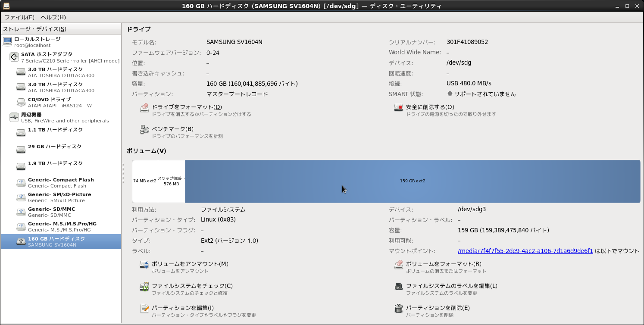Click the ファイルシステムのラベルを編集 icon
The width and height of the screenshot is (644, 325).
(x=399, y=287)
